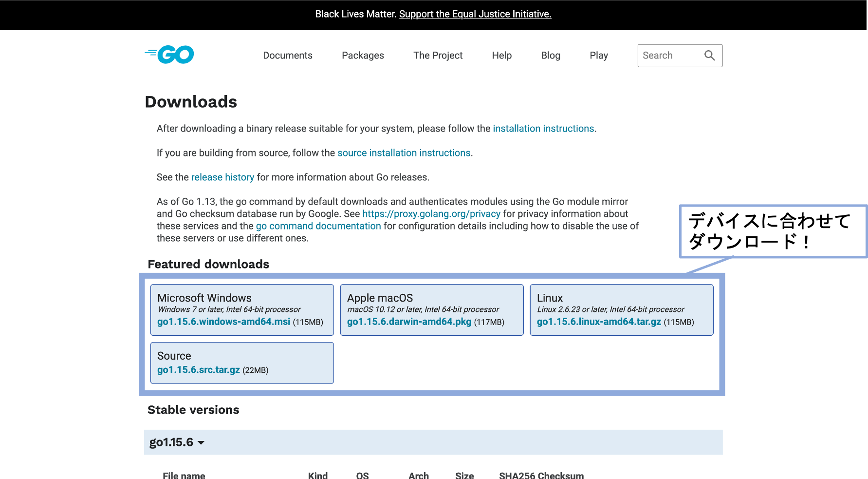This screenshot has width=868, height=479.
Task: Open The Project menu item
Action: coord(438,56)
